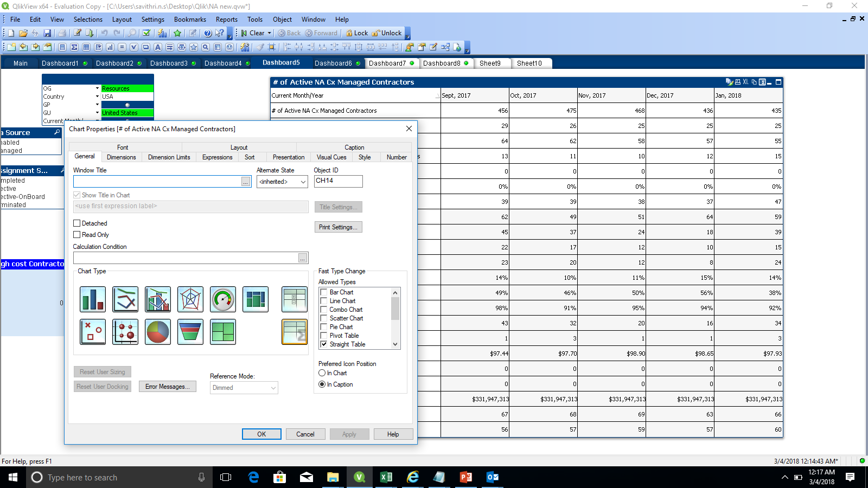
Task: Choose the Pivot Table chart icon
Action: 295,299
